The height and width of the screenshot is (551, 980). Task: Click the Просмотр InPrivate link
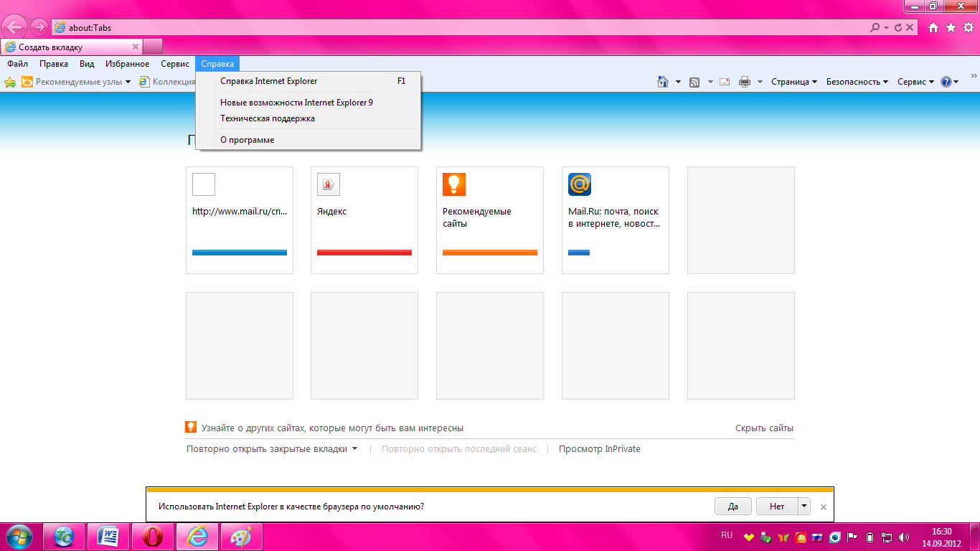pos(600,449)
